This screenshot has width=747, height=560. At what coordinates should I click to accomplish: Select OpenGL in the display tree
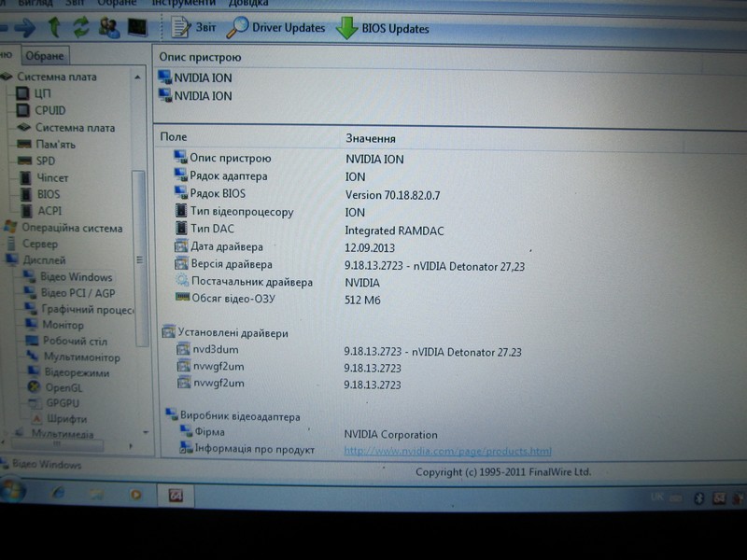click(63, 386)
